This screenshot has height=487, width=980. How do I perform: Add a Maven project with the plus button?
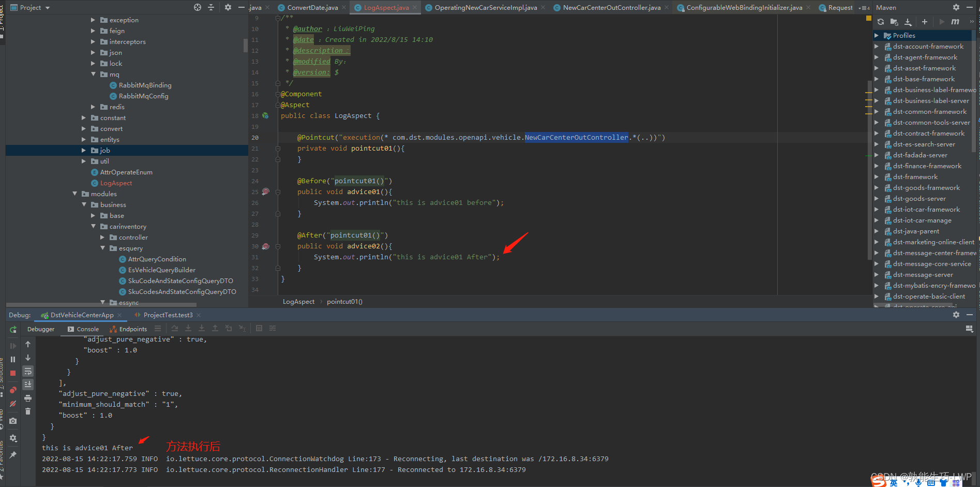(925, 22)
